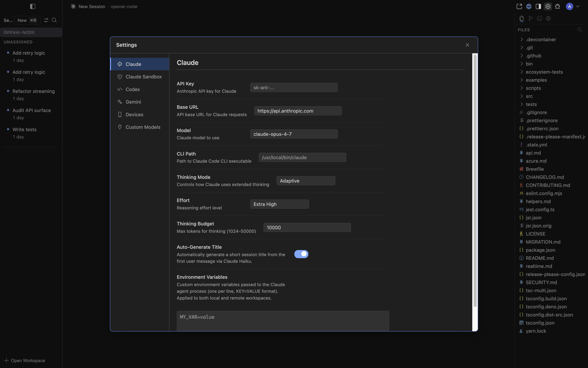This screenshot has height=368, width=588.
Task: Search files with magnifier in FILES header
Action: 580,30
